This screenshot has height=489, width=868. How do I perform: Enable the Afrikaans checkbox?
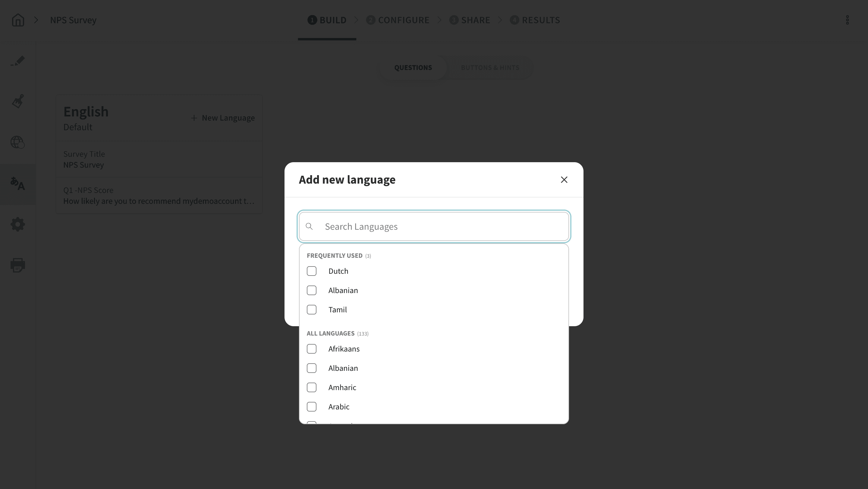coord(311,349)
